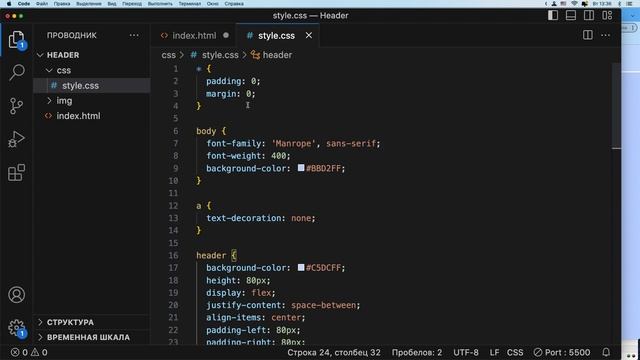
Task: Click the header breadcrumb symbol
Action: [277, 55]
